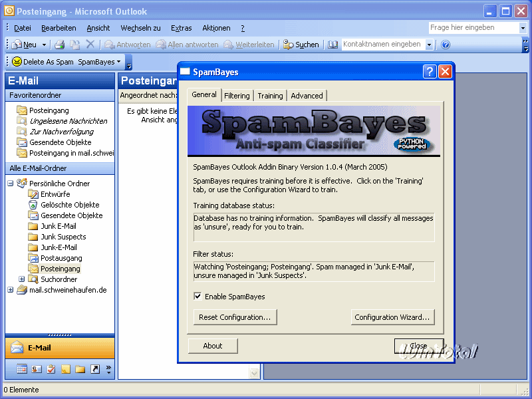The height and width of the screenshot is (399, 532).
Task: Open the Contacts navigation icon
Action: [37, 369]
